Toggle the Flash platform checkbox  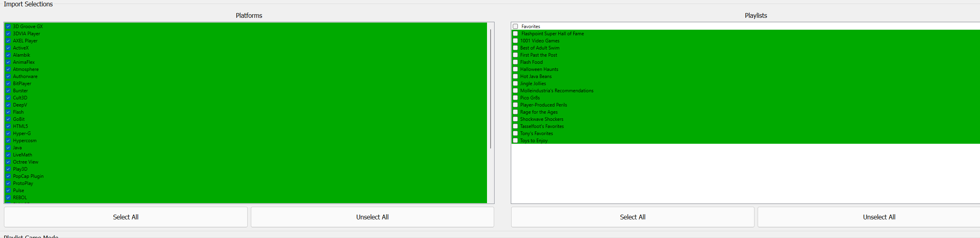click(8, 112)
